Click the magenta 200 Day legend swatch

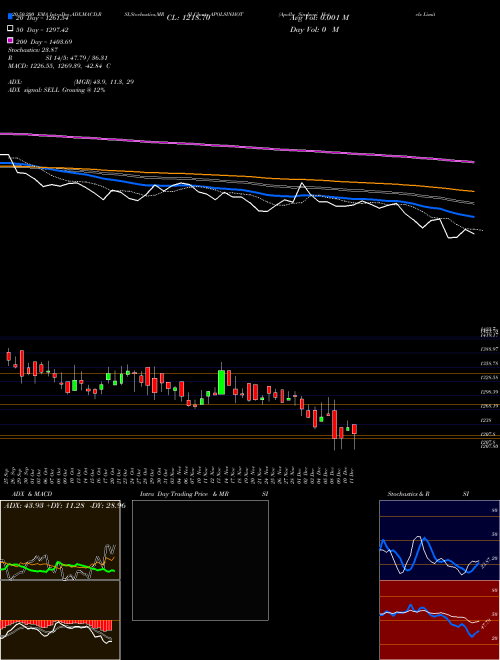pyautogui.click(x=10, y=40)
